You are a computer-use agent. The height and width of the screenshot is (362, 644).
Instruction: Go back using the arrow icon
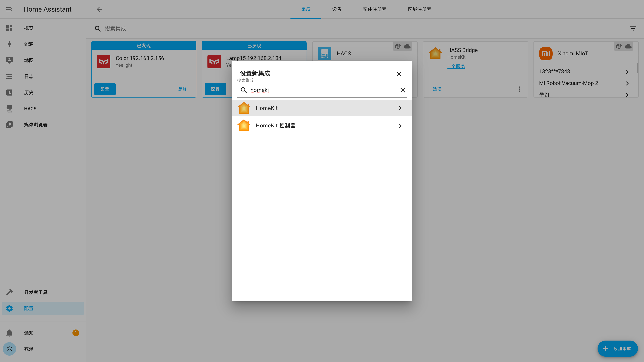tap(99, 9)
